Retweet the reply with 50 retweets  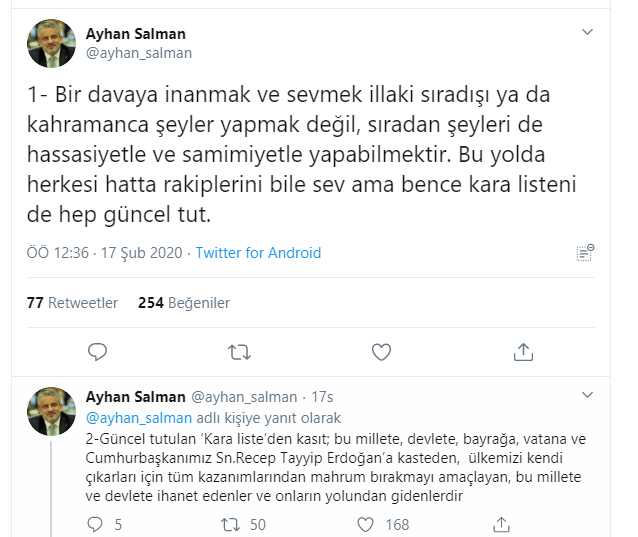(x=229, y=524)
